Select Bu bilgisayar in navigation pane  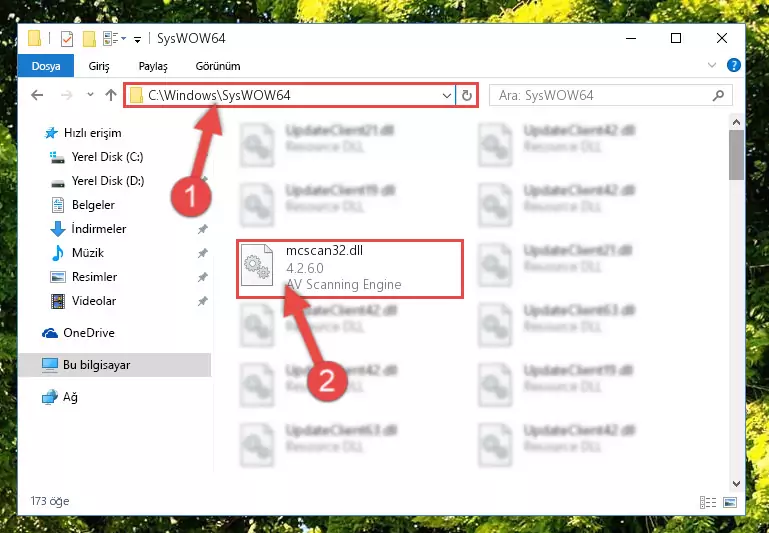(x=115, y=365)
